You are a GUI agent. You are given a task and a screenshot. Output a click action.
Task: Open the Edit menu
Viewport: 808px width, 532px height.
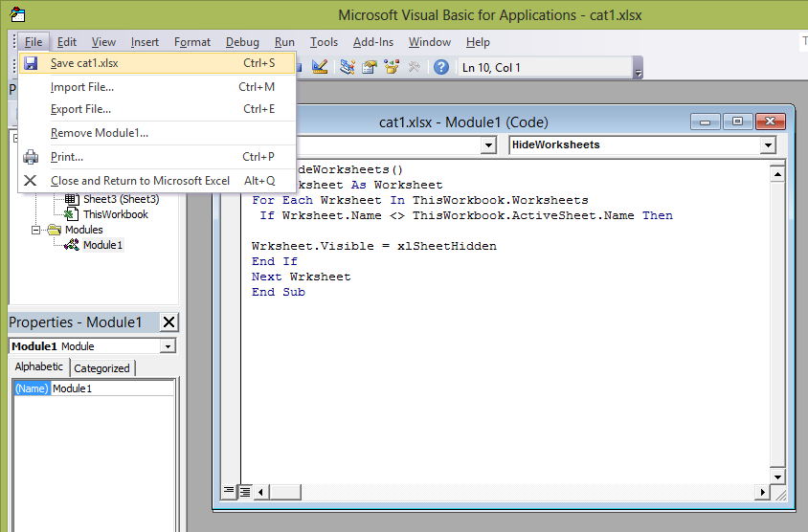[x=66, y=42]
